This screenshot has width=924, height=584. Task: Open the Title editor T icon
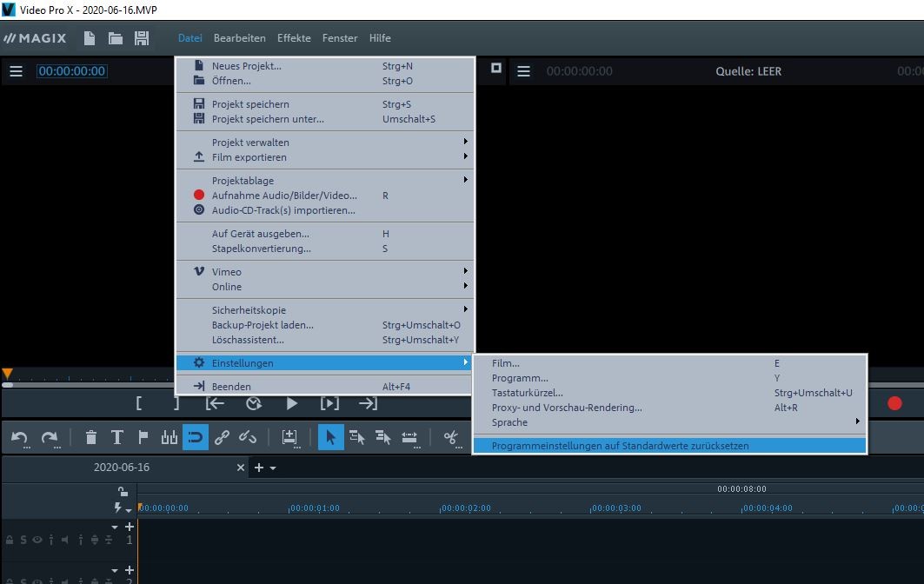coord(116,437)
